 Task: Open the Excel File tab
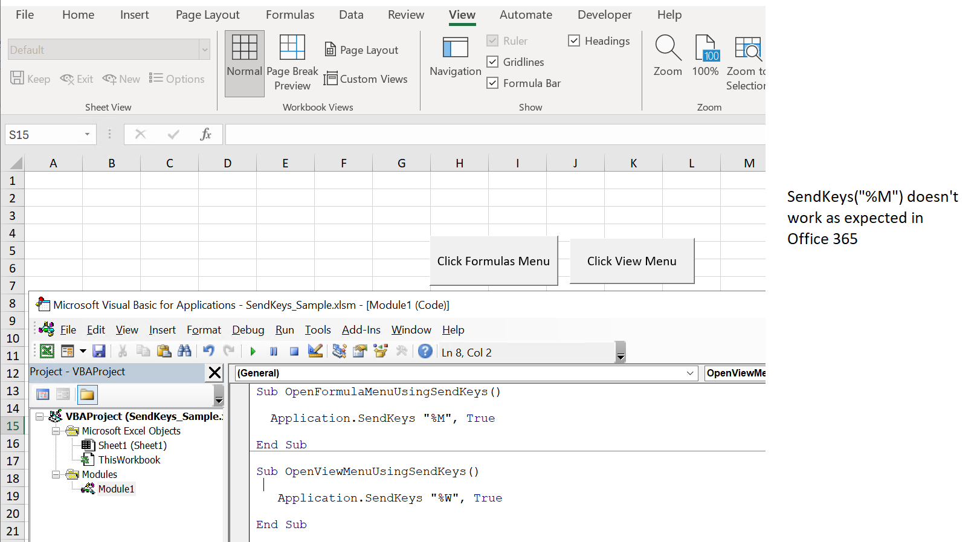25,15
